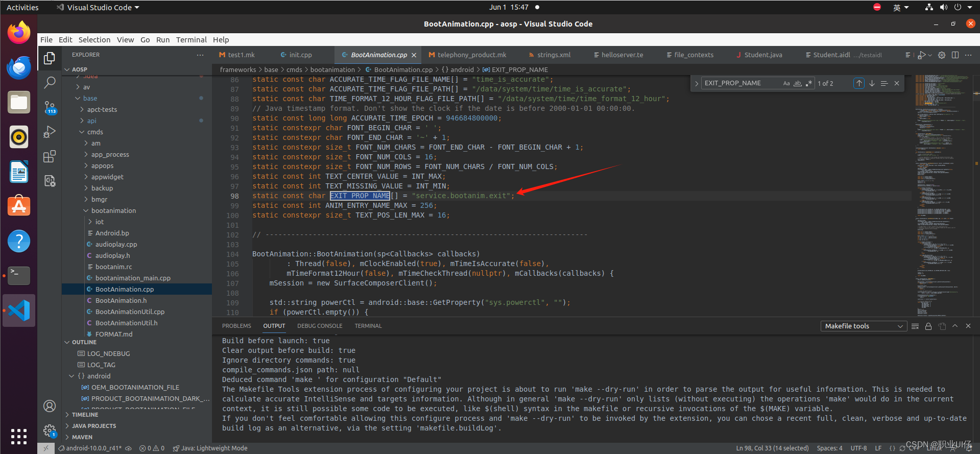Click Activities in the top bar
980x454 pixels.
pyautogui.click(x=22, y=7)
